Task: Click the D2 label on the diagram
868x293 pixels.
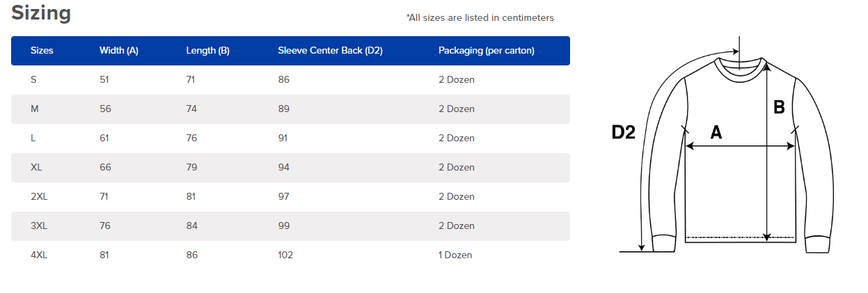Action: [624, 132]
